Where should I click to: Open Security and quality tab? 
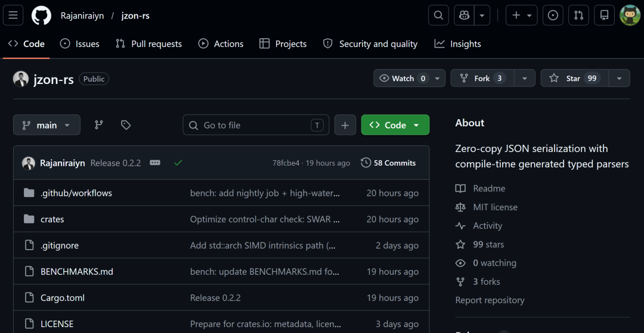click(370, 44)
